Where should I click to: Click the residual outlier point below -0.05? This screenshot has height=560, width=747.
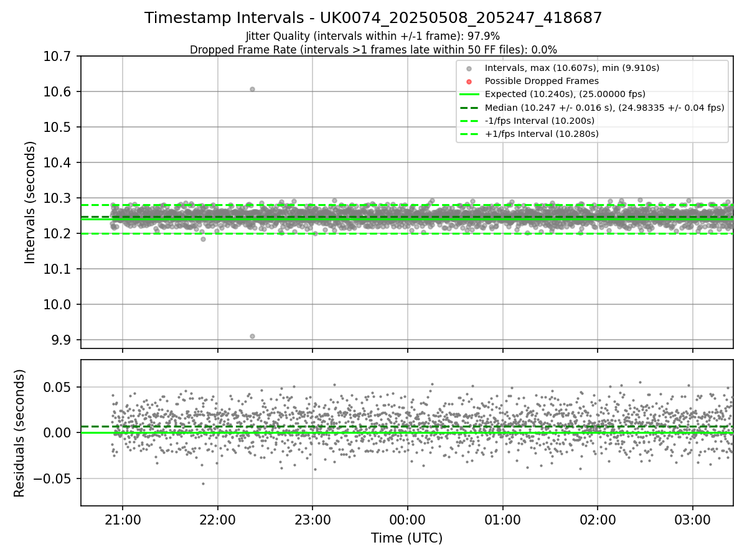pyautogui.click(x=202, y=483)
